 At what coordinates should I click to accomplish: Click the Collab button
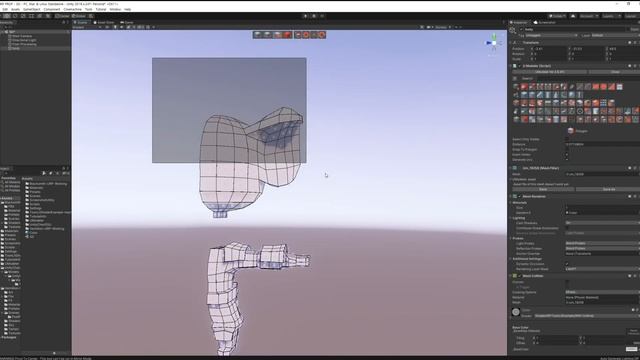558,16
